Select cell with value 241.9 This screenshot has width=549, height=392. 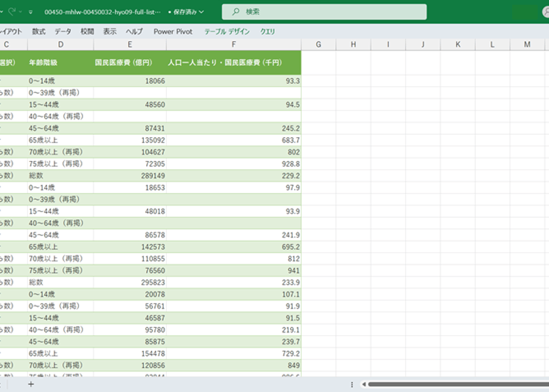[234, 235]
